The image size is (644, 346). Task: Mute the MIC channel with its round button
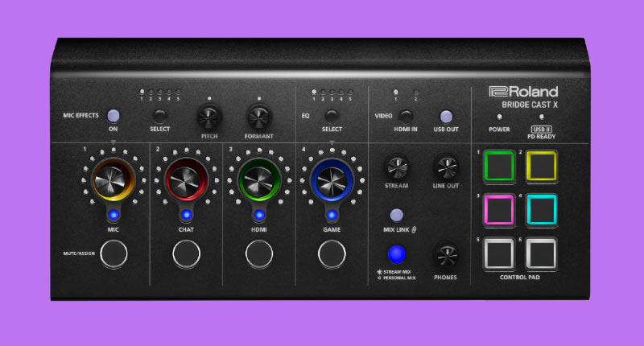[x=114, y=254]
